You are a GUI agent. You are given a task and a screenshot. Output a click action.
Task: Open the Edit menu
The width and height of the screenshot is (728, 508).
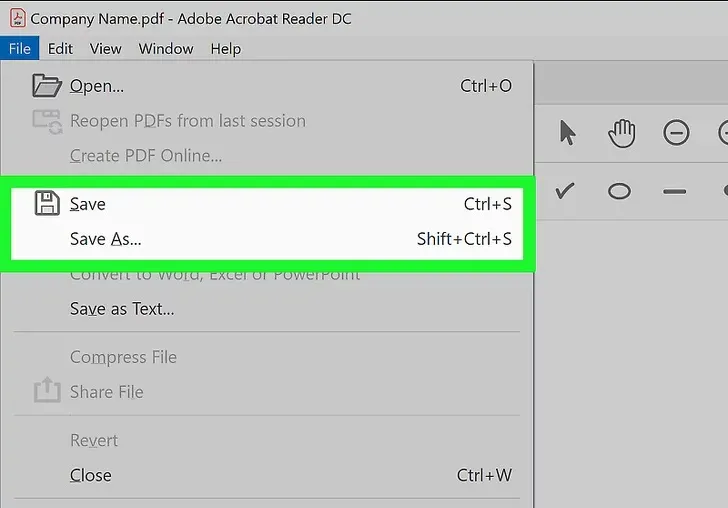point(60,48)
